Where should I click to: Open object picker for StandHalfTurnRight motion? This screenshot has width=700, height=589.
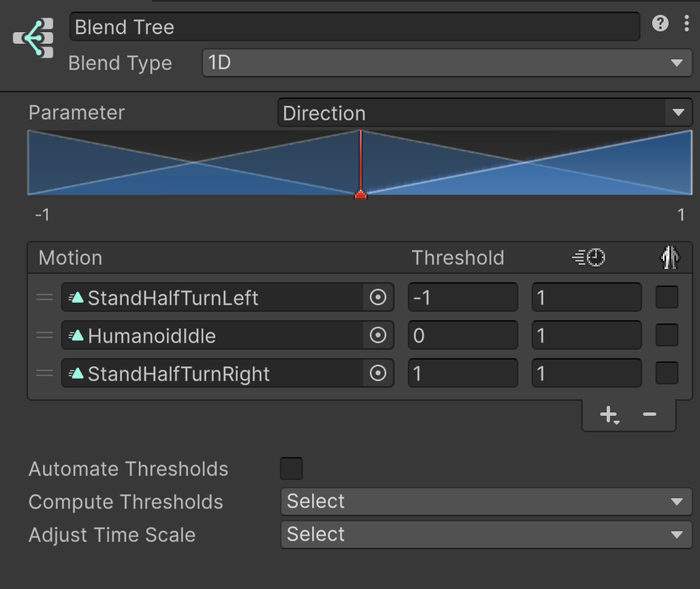(378, 373)
